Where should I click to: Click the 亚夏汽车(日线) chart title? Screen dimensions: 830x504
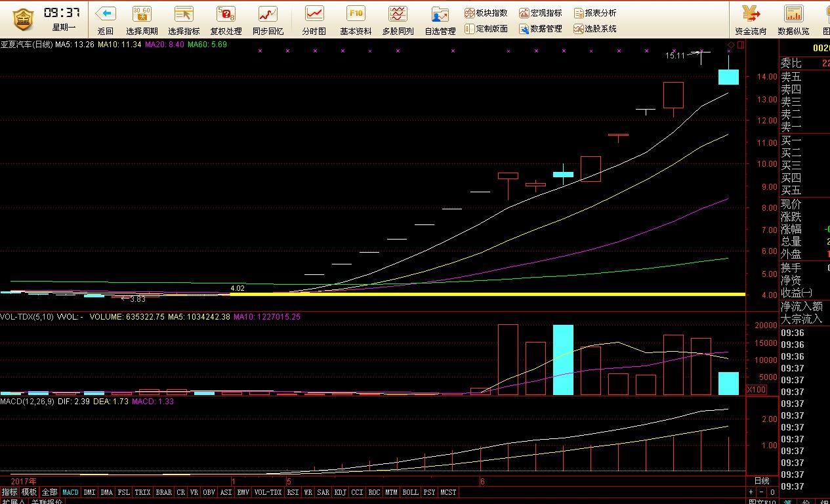pyautogui.click(x=26, y=45)
